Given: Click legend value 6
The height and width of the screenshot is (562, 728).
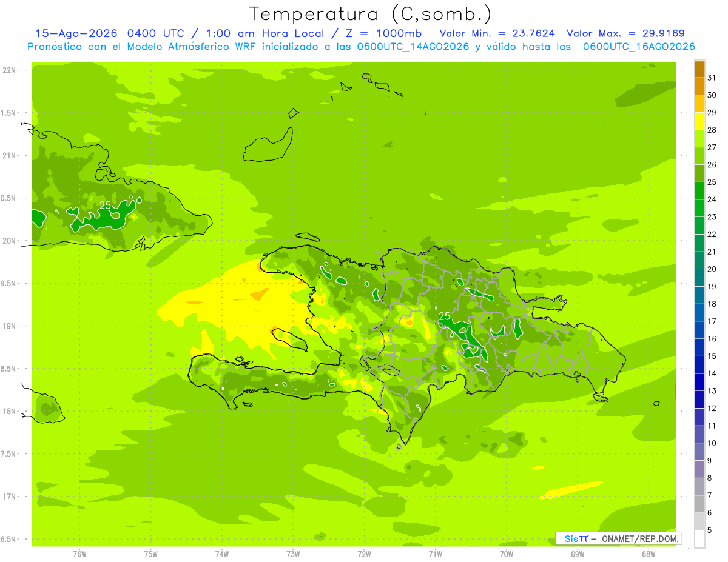Looking at the screenshot, I should 710,513.
